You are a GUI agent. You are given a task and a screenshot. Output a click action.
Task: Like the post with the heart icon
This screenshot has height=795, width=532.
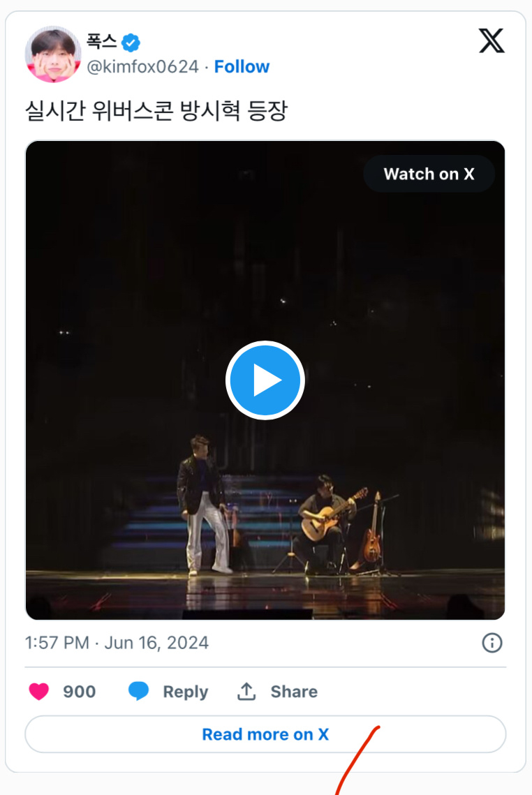point(39,692)
